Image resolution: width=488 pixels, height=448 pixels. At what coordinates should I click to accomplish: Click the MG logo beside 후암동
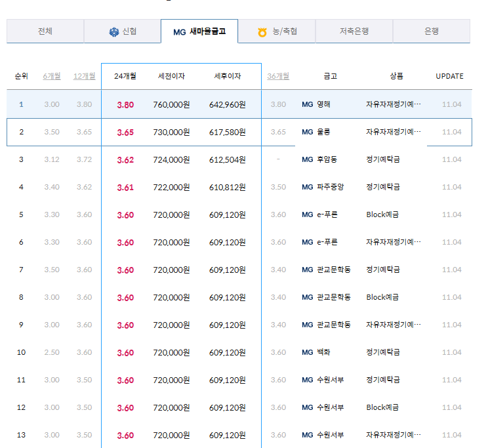coord(308,159)
